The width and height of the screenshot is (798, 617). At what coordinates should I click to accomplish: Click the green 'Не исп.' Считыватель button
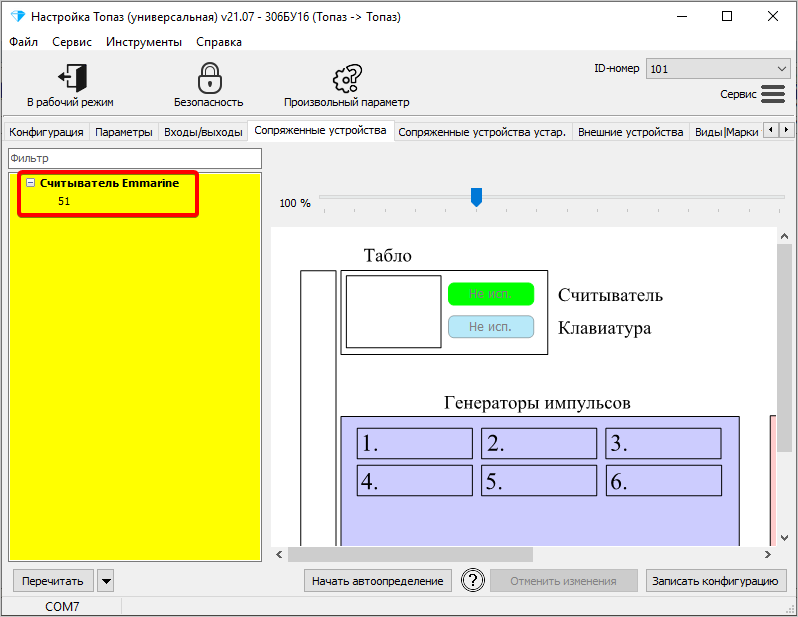(491, 294)
